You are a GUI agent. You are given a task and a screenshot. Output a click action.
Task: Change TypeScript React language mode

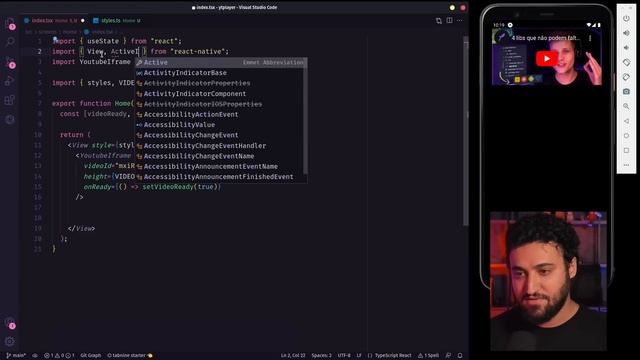pos(389,356)
